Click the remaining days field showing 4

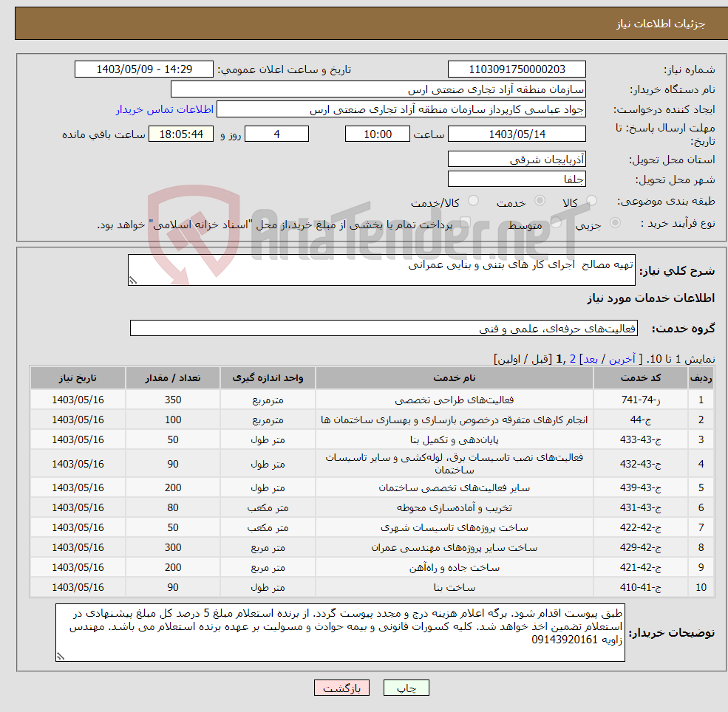click(x=276, y=134)
